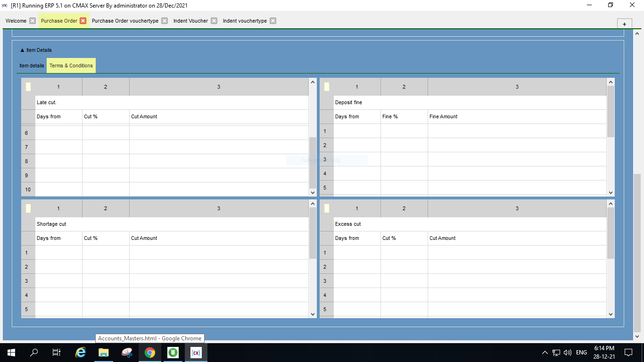Open the Windows notification center
Viewport: 644px width, 362px height.
[x=628, y=353]
